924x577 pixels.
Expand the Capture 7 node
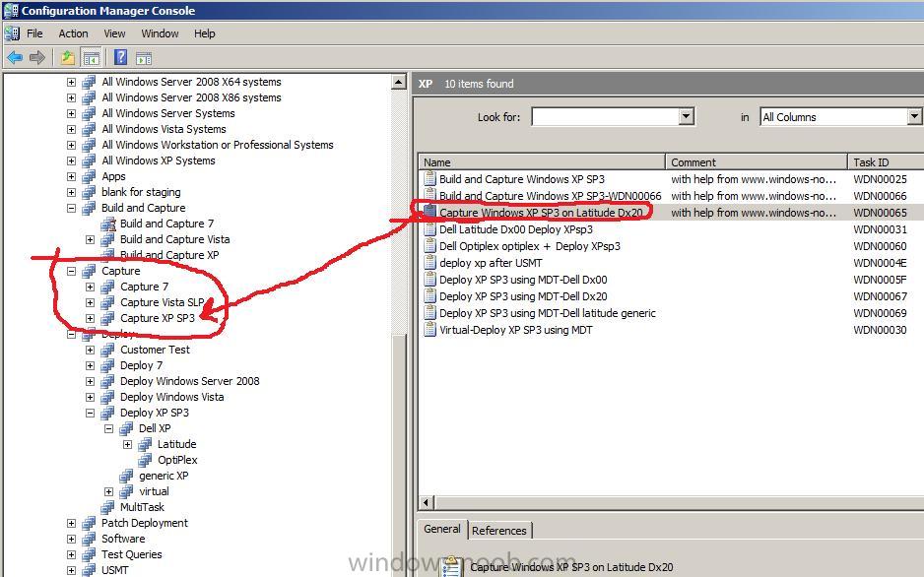(x=91, y=287)
